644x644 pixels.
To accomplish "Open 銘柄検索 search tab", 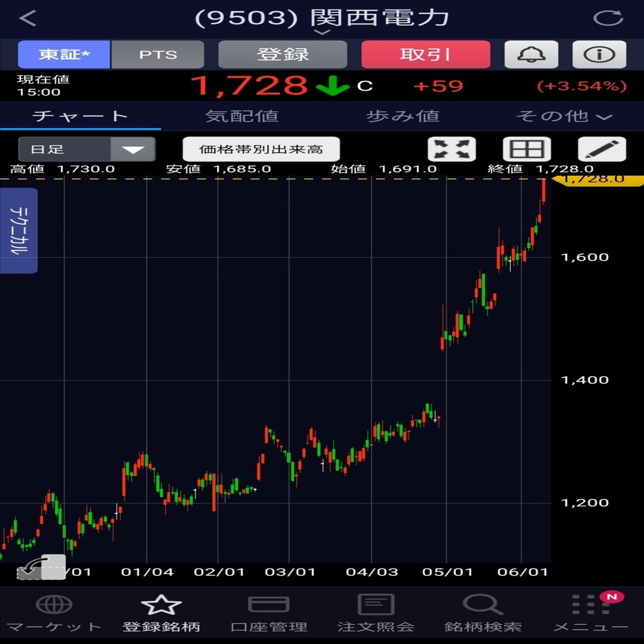I will pyautogui.click(x=483, y=614).
